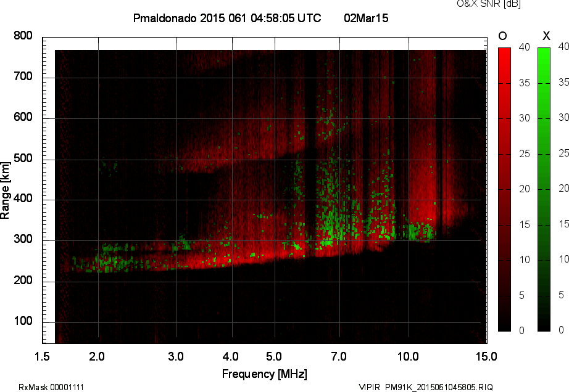Click the 3.0 frequency tick label

pyautogui.click(x=176, y=356)
